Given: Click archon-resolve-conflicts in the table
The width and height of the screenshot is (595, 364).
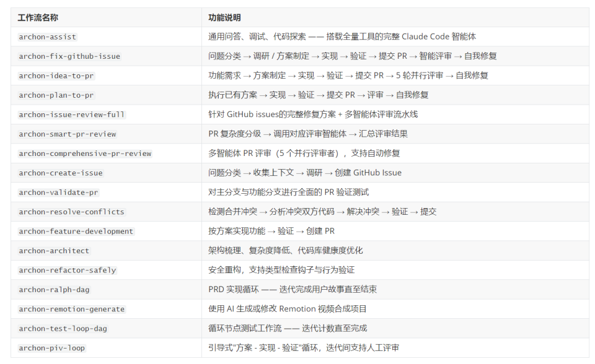Looking at the screenshot, I should (x=72, y=212).
